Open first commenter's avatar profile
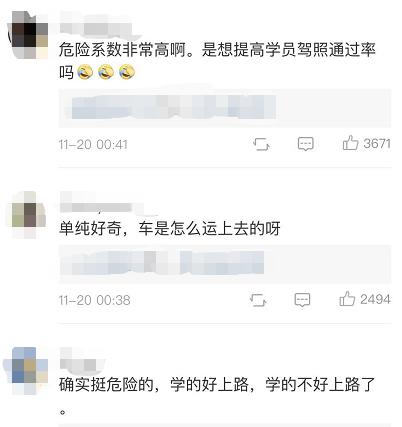Screen dimensions: 402x427 (28, 35)
